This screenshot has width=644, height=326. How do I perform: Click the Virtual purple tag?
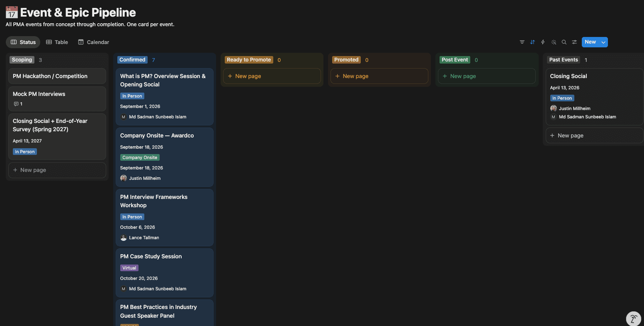click(129, 268)
